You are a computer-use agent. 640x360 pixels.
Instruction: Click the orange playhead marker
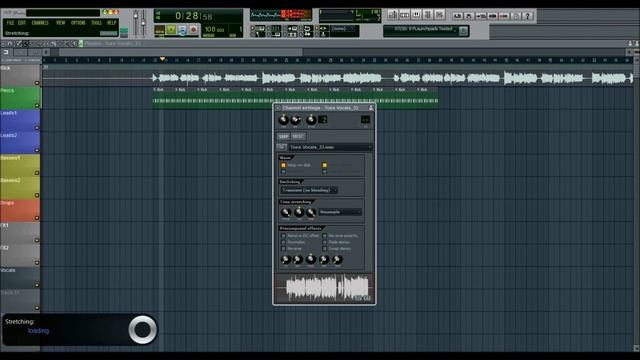click(x=162, y=60)
